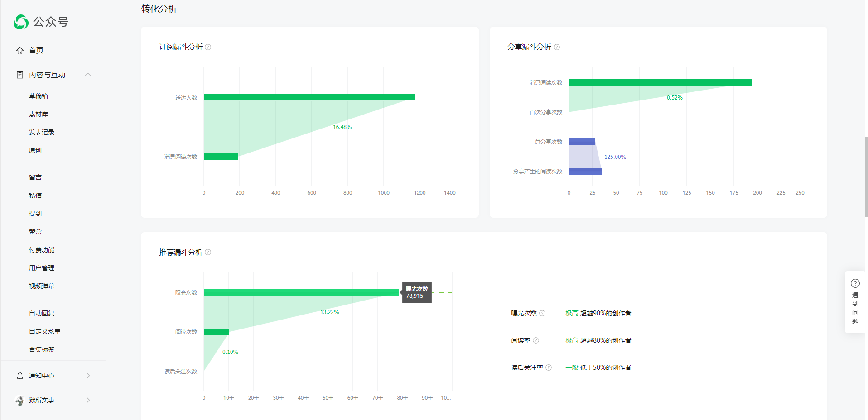Select 赞赏 menu item
The width and height of the screenshot is (868, 420).
pyautogui.click(x=35, y=232)
